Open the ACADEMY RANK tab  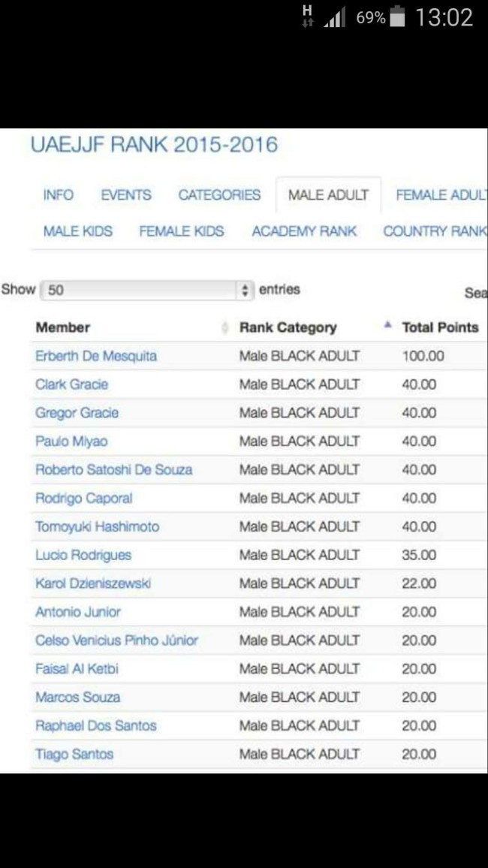click(304, 231)
